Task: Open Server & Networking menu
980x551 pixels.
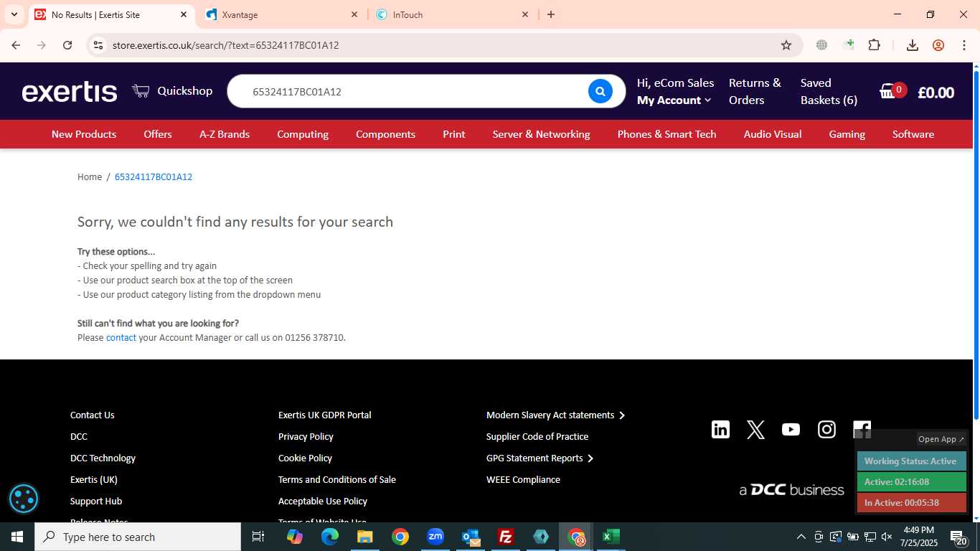Action: click(x=542, y=134)
